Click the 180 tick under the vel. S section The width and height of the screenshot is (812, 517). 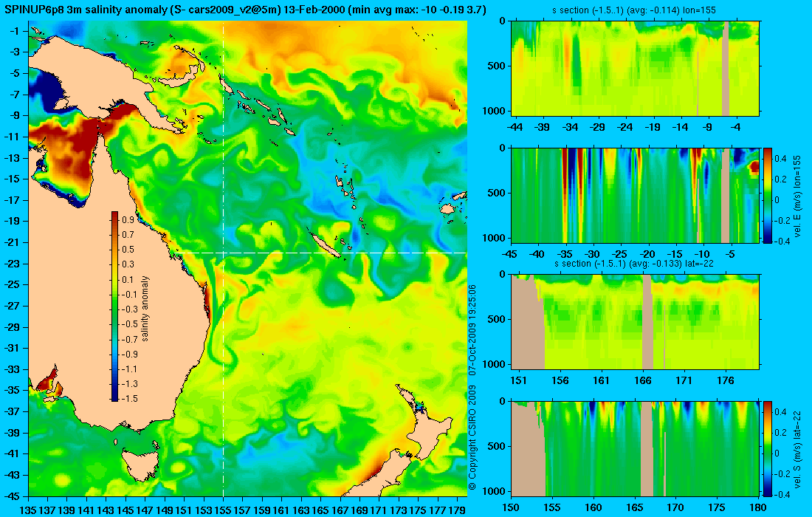point(758,507)
